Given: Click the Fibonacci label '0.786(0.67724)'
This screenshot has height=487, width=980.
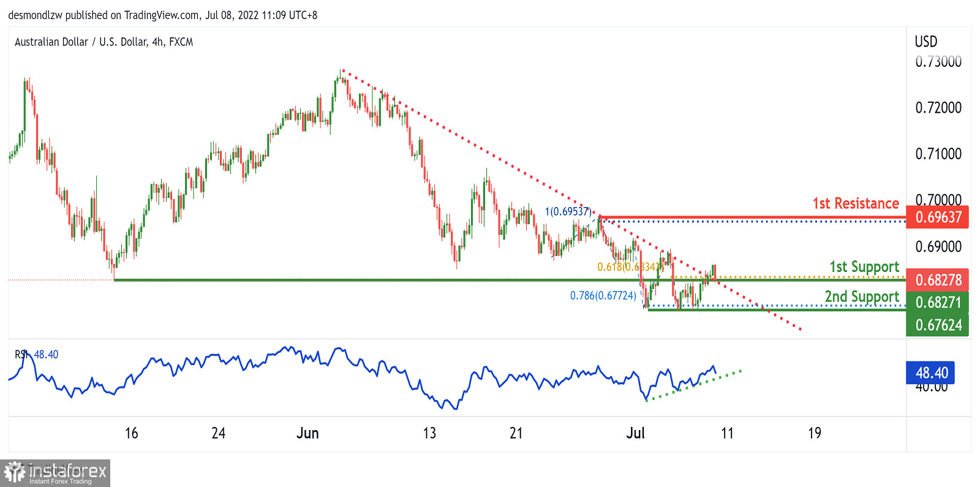Looking at the screenshot, I should [x=603, y=295].
